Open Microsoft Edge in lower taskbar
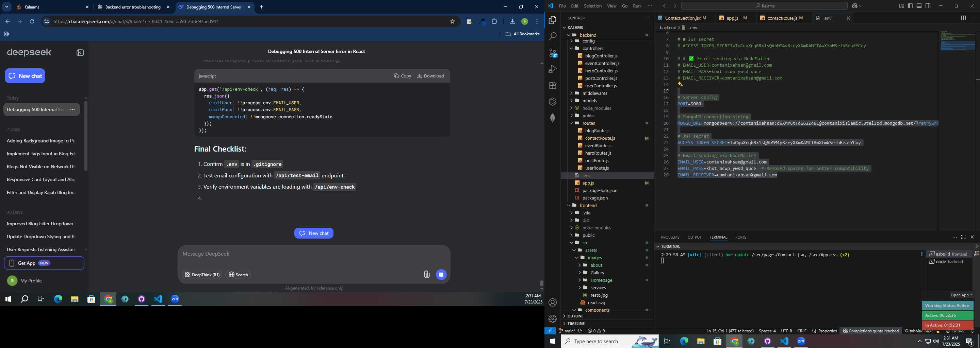 pos(684,341)
